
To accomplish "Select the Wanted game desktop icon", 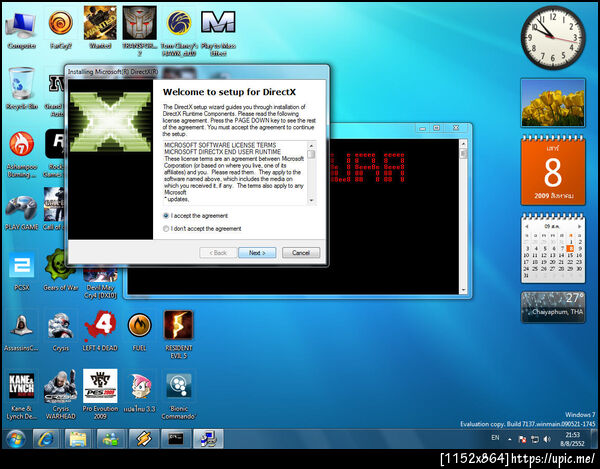I will coord(100,29).
